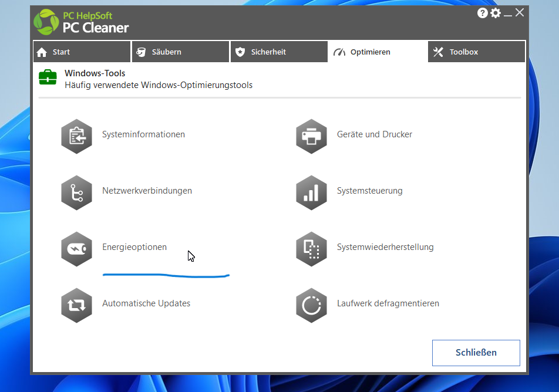Click the Windows-Tools heading text
Image resolution: width=559 pixels, height=392 pixels.
coord(95,73)
